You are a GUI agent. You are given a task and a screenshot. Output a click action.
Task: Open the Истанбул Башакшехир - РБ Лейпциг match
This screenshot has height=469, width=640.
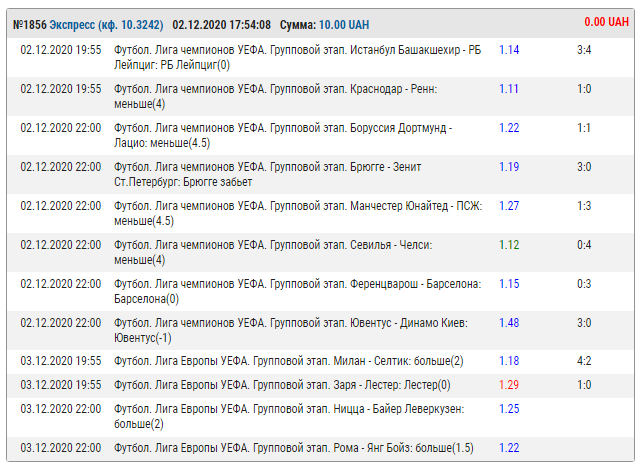click(x=297, y=58)
